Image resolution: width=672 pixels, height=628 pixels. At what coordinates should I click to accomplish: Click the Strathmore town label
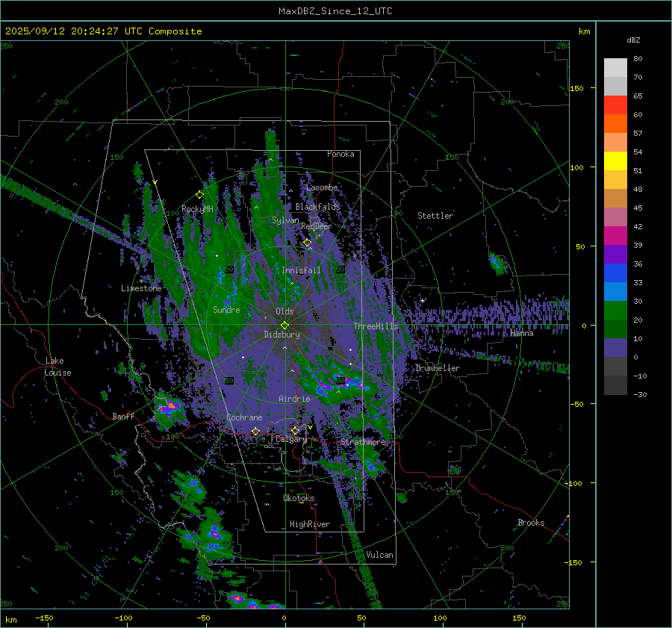coord(364,441)
